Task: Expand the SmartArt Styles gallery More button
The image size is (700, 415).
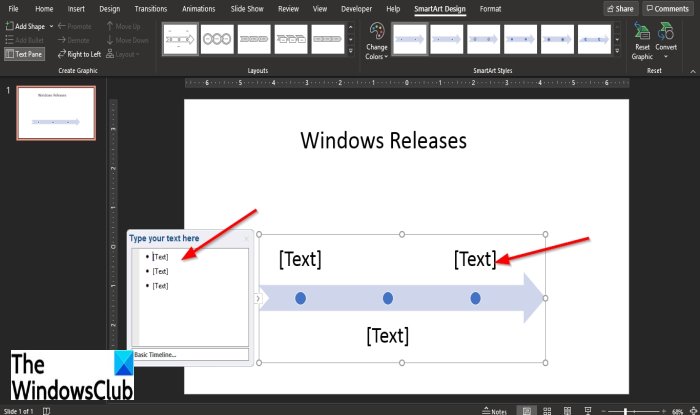Action: 617,51
